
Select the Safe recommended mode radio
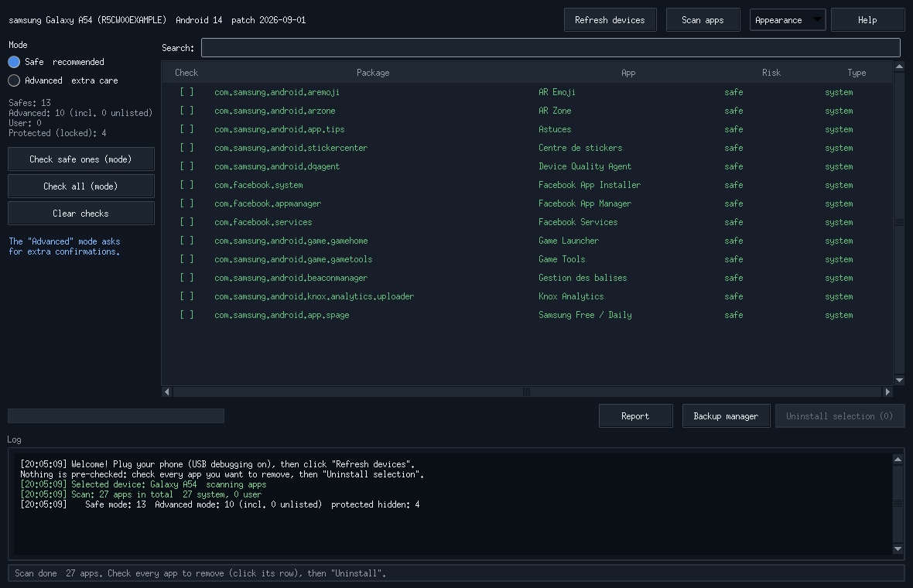tap(14, 62)
